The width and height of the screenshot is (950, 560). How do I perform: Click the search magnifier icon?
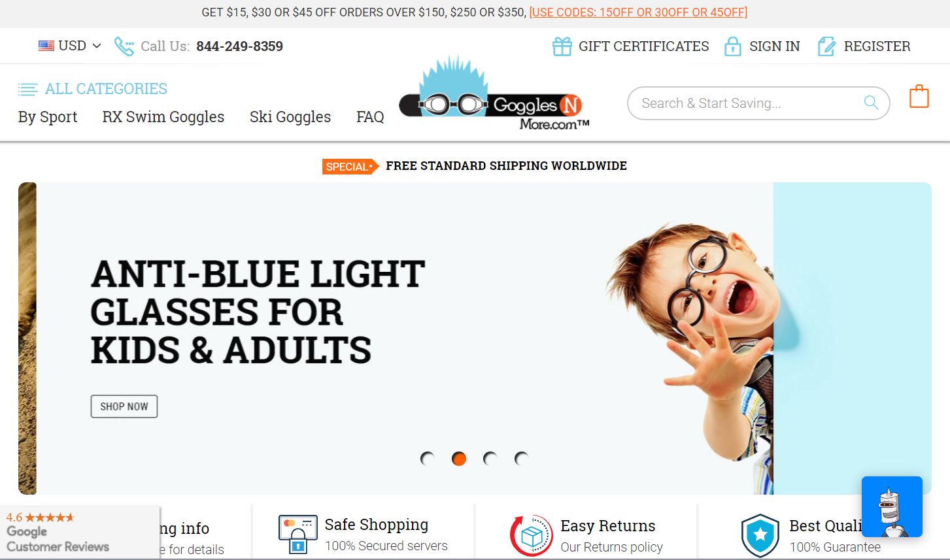click(x=871, y=103)
